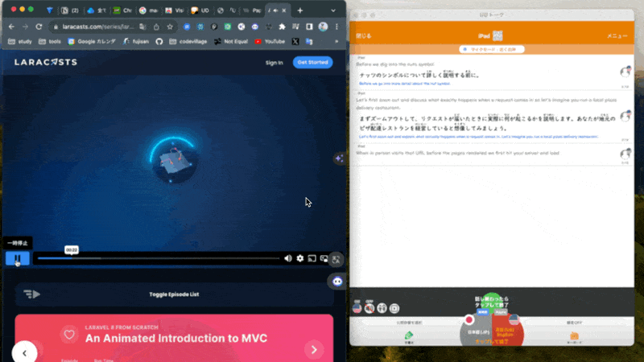644x362 pixels.
Task: Open Chrome three-dot menu
Action: pos(336,27)
